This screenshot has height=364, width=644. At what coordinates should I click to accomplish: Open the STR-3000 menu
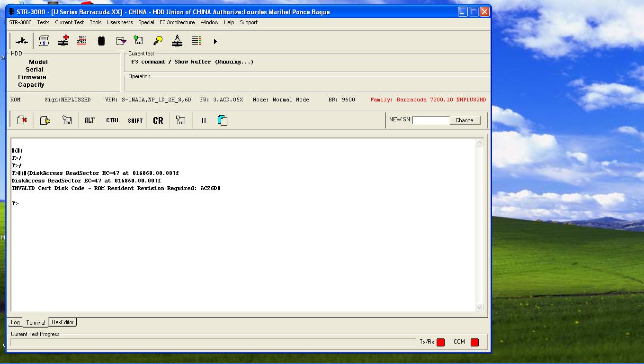click(20, 22)
